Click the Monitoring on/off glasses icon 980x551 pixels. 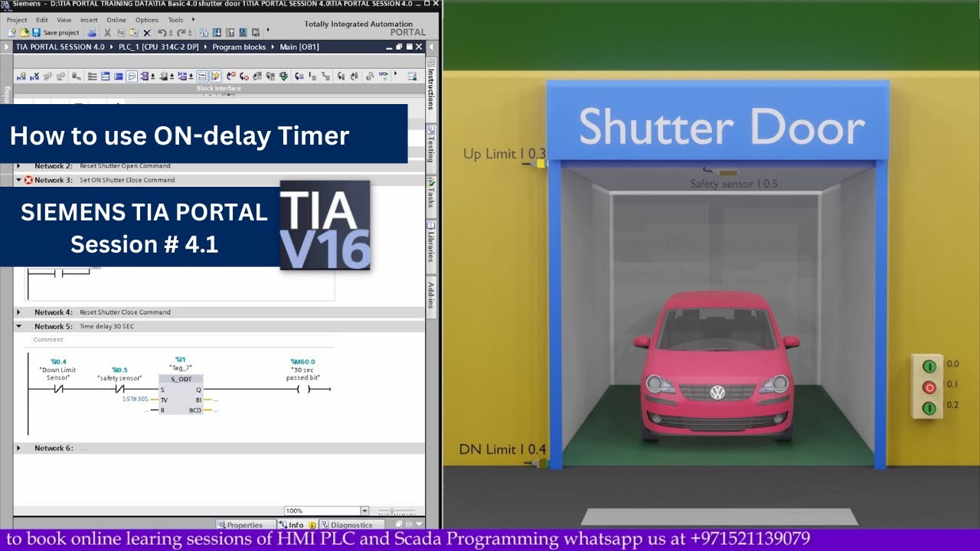(x=383, y=75)
